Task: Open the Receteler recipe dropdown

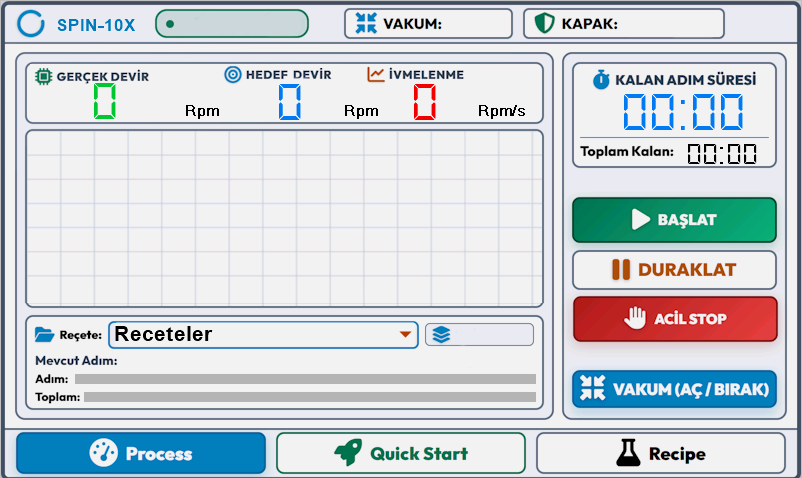Action: click(x=263, y=335)
